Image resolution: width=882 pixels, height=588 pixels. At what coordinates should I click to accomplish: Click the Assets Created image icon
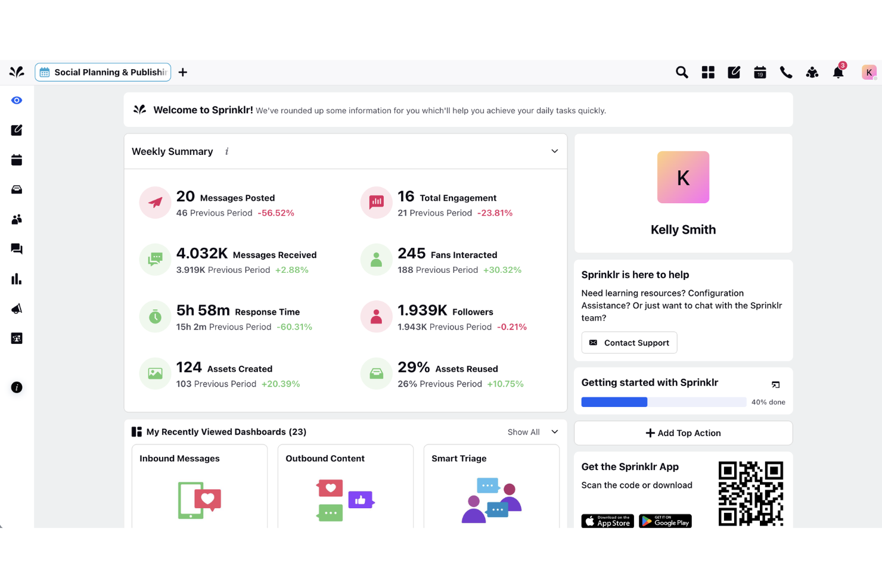coord(155,374)
